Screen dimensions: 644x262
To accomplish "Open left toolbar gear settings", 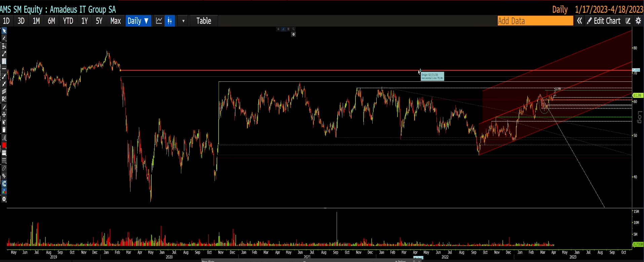I will point(4,199).
